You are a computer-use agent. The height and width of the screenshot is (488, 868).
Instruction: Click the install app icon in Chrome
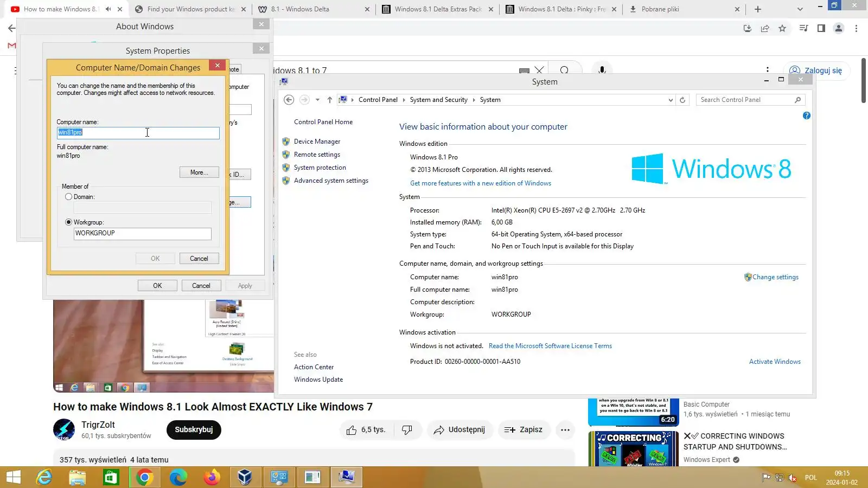[748, 28]
